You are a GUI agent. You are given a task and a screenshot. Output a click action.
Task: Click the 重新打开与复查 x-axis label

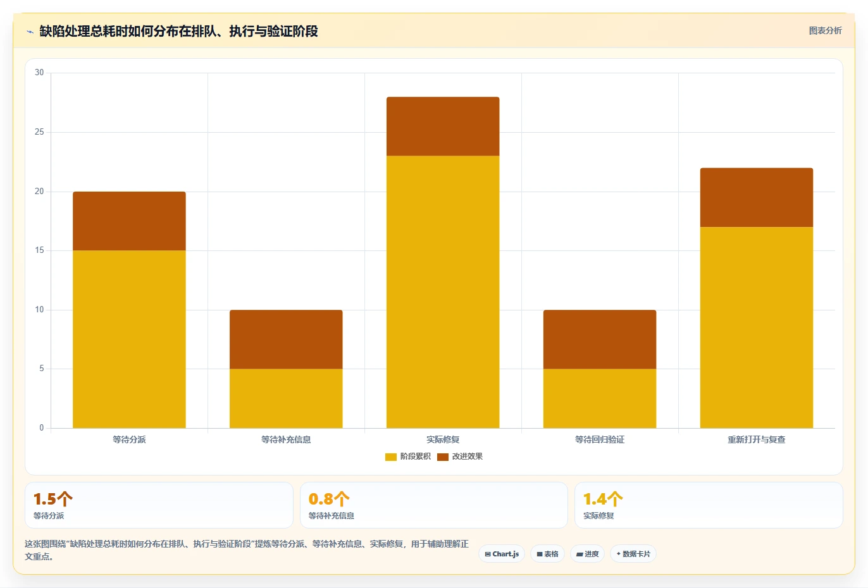point(757,439)
